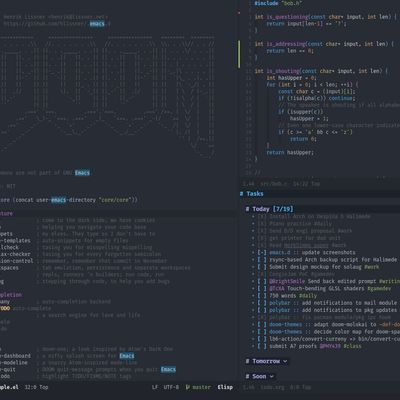Open doom-themes link in the doom-molokai row
Viewport: 400px width, 400px height.
pos(285,324)
